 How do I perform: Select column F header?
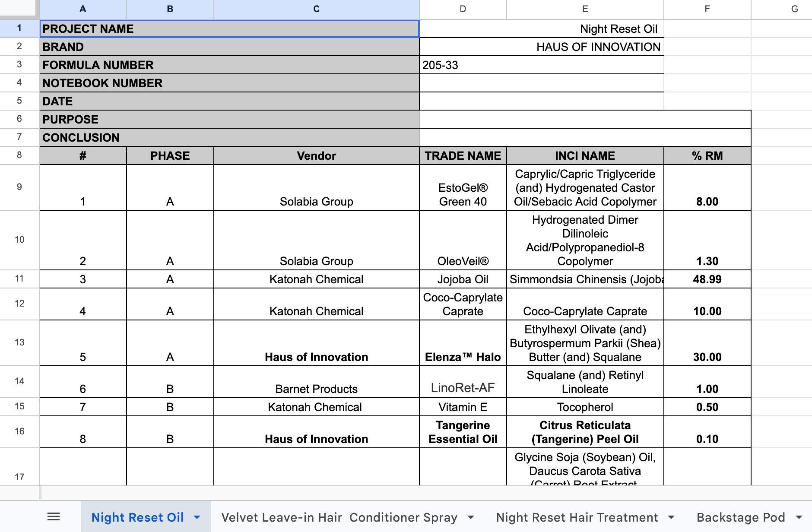[707, 9]
